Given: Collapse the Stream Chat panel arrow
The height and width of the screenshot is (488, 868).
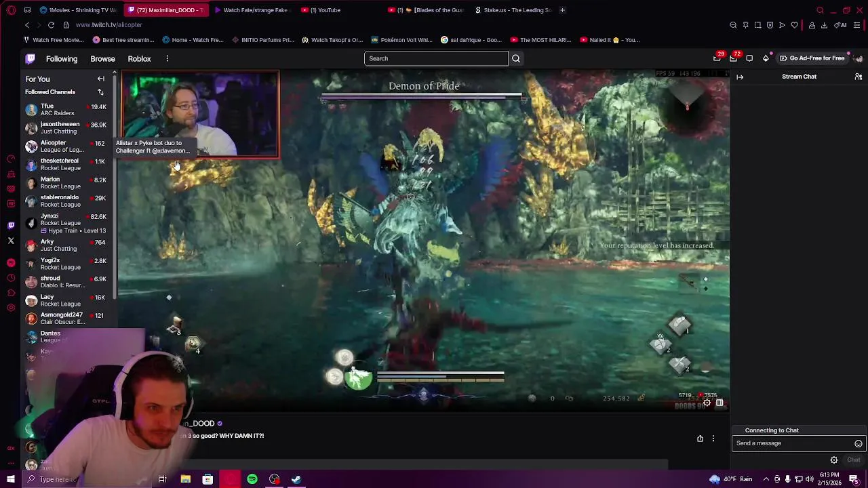Looking at the screenshot, I should tap(740, 77).
